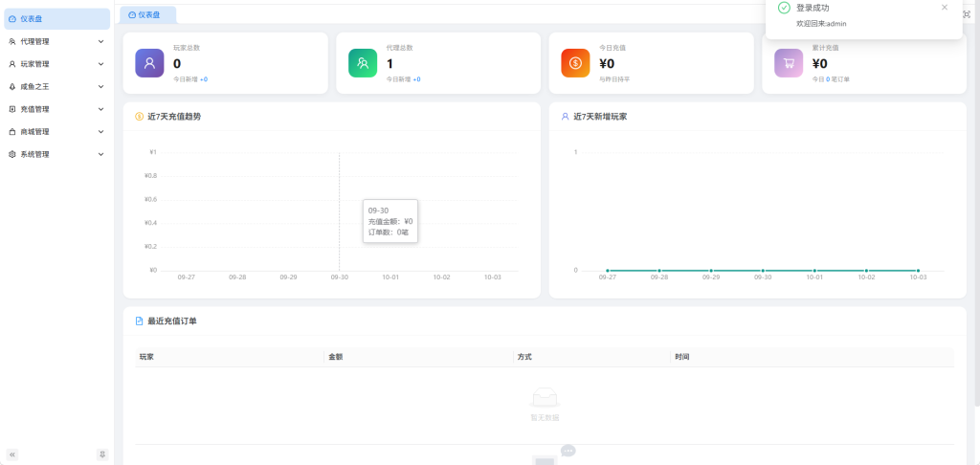This screenshot has height=465, width=980.
Task: Click the 10-03 data point on new players chart
Action: pos(918,271)
